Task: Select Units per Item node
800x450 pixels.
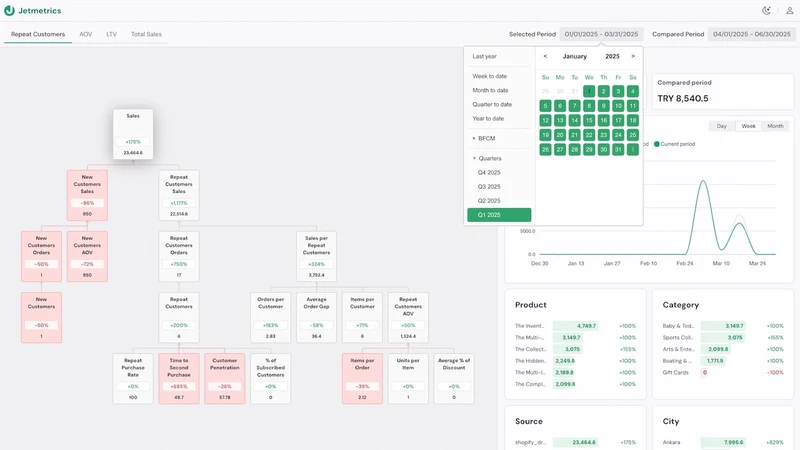Action: point(408,379)
